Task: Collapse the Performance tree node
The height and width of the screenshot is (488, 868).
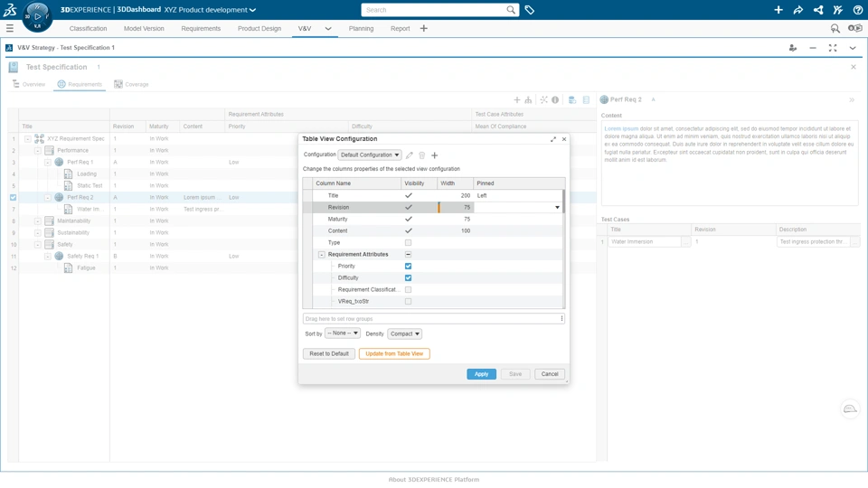Action: [x=37, y=151]
